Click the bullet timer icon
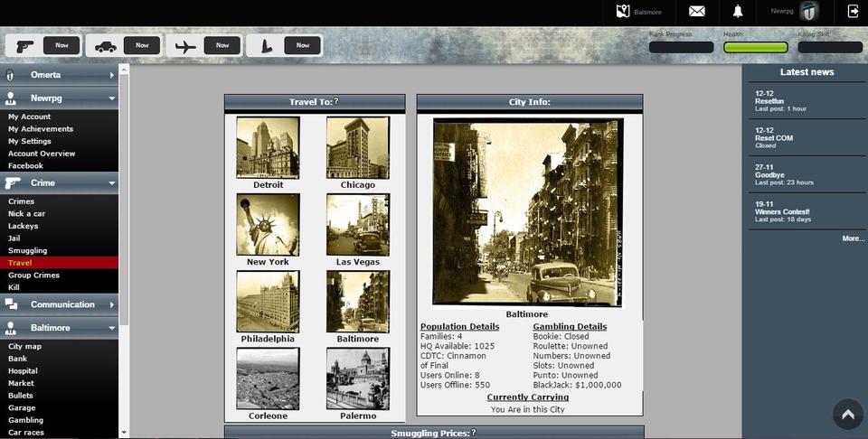This screenshot has width=868, height=439. tap(265, 46)
